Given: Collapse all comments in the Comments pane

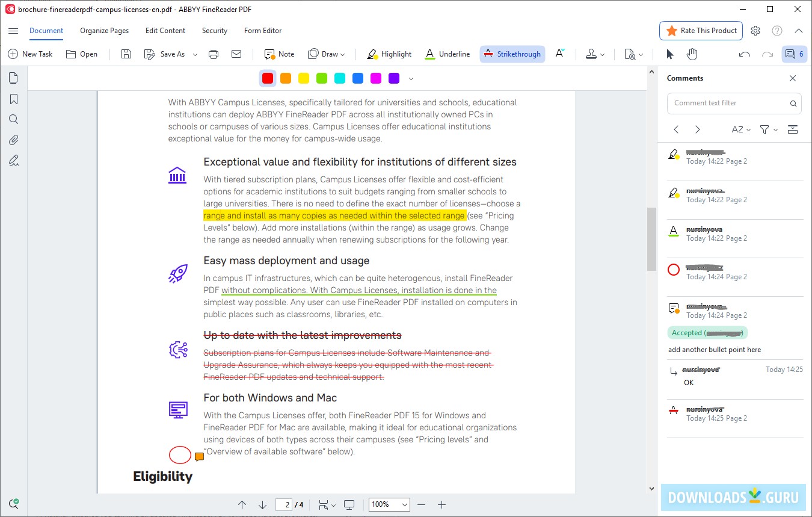Looking at the screenshot, I should click(793, 129).
